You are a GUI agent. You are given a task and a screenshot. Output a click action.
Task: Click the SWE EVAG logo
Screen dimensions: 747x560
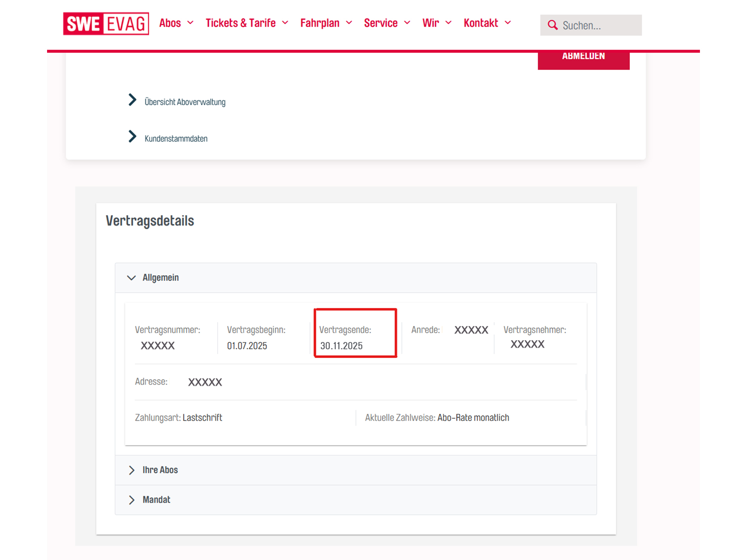coord(106,24)
